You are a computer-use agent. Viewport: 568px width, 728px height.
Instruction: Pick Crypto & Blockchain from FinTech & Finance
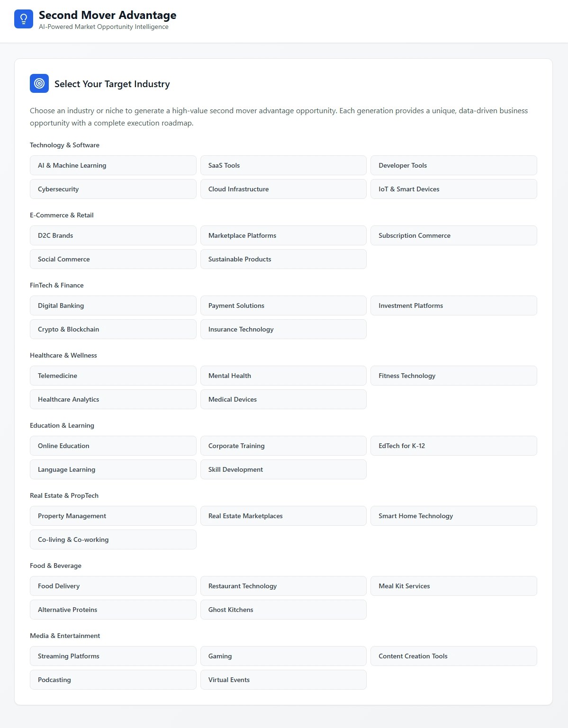(x=113, y=329)
